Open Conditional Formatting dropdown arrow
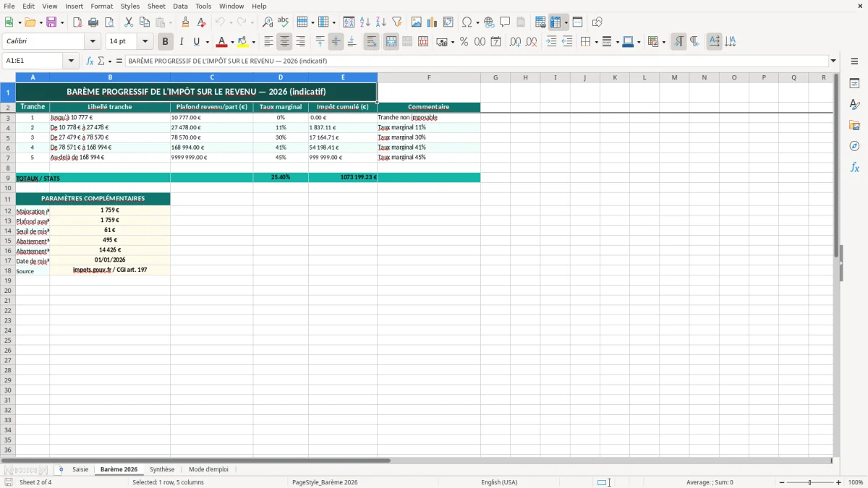Screen dimensions: 868x488 click(663, 42)
